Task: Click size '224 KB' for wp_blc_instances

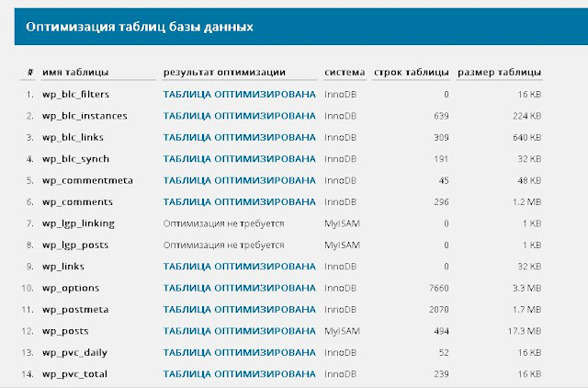Action: [x=526, y=116]
